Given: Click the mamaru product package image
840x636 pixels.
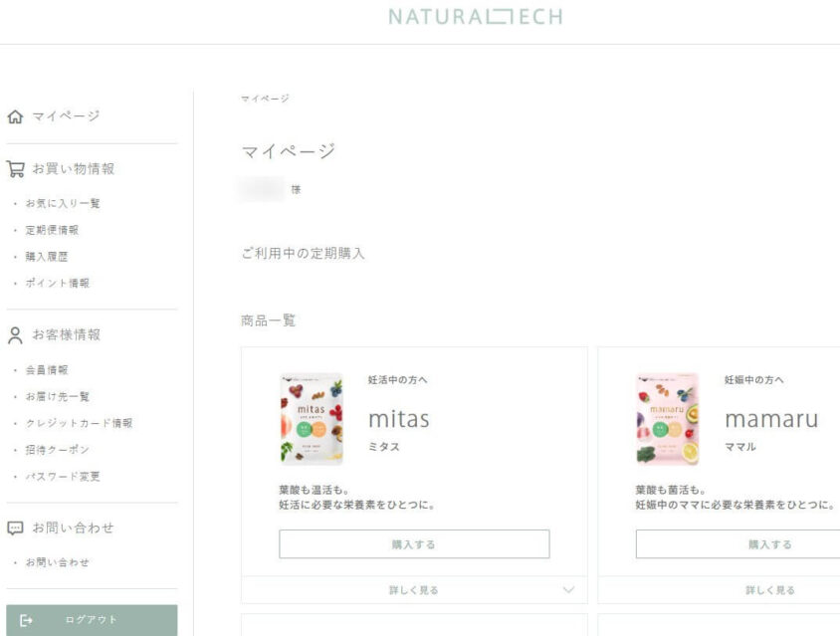Looking at the screenshot, I should coord(668,419).
